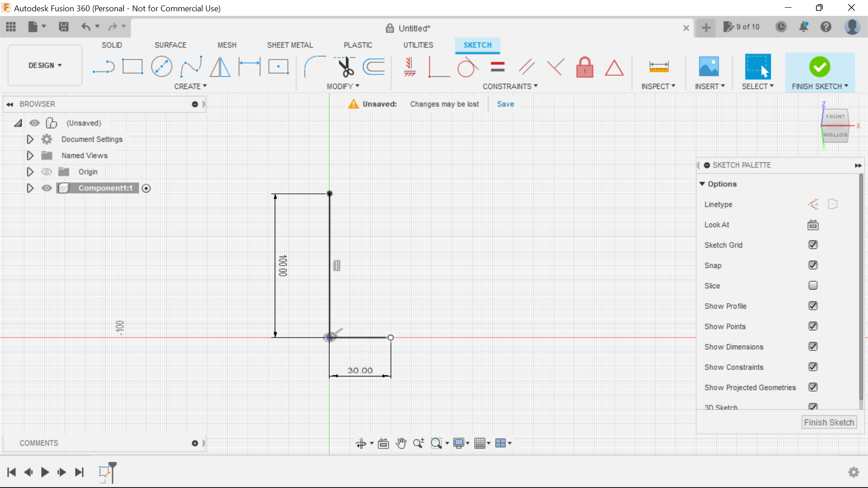868x488 pixels.
Task: Activate the Trim tool
Action: [345, 66]
